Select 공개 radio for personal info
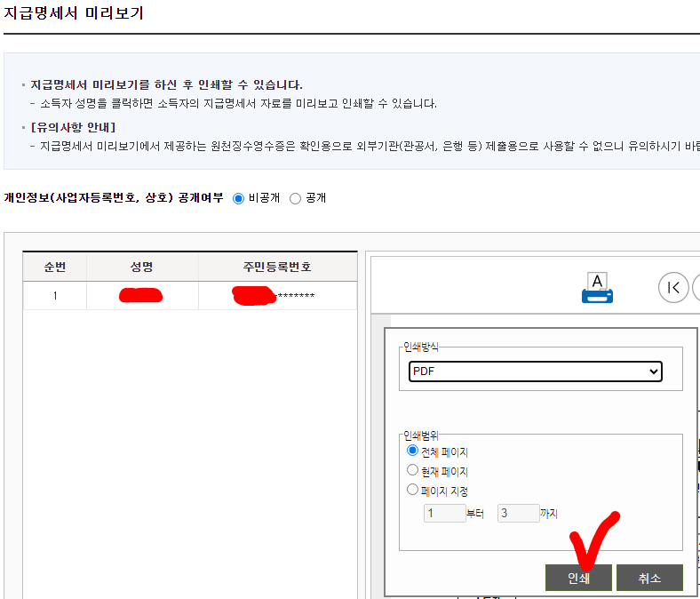The width and height of the screenshot is (700, 599). point(295,198)
